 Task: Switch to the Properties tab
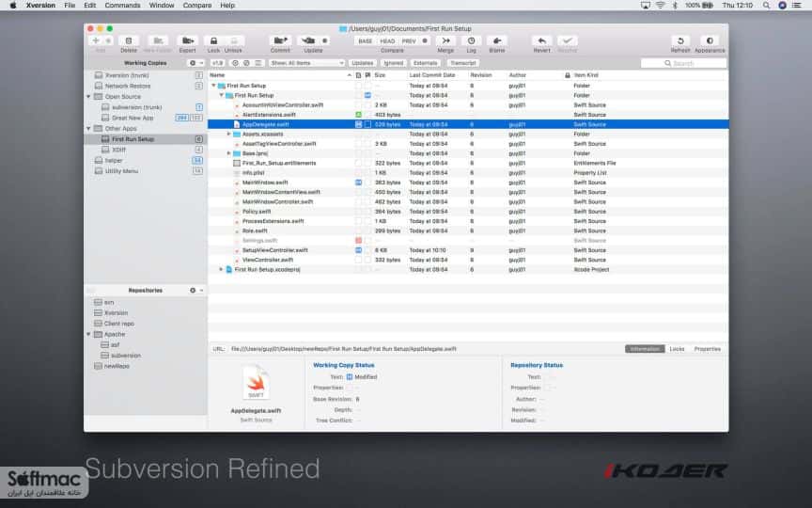coord(708,349)
